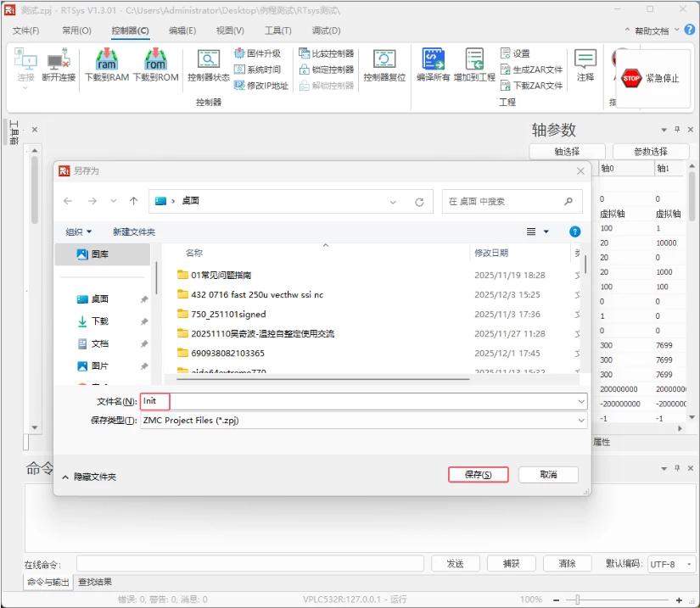Open the help question mark in the title area
This screenshot has height=608, width=700.
[689, 30]
